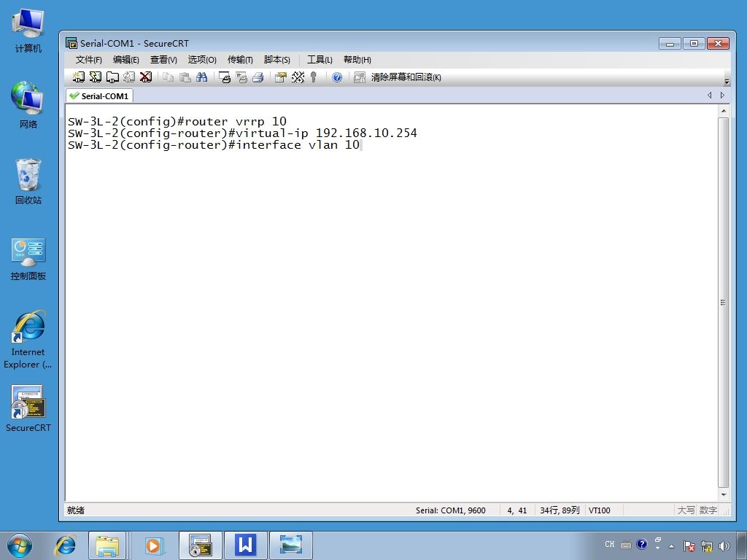Click the Internet Explorer taskbar icon
The image size is (747, 560).
65,545
